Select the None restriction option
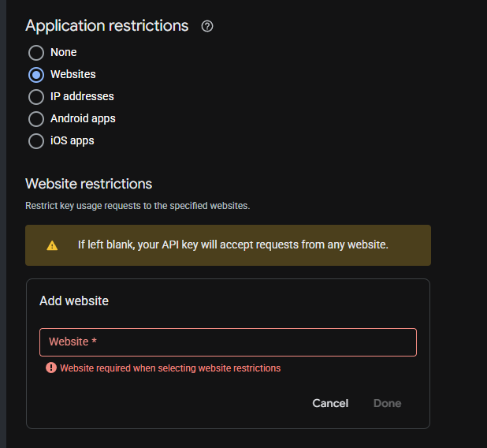487x448 pixels. (36, 53)
